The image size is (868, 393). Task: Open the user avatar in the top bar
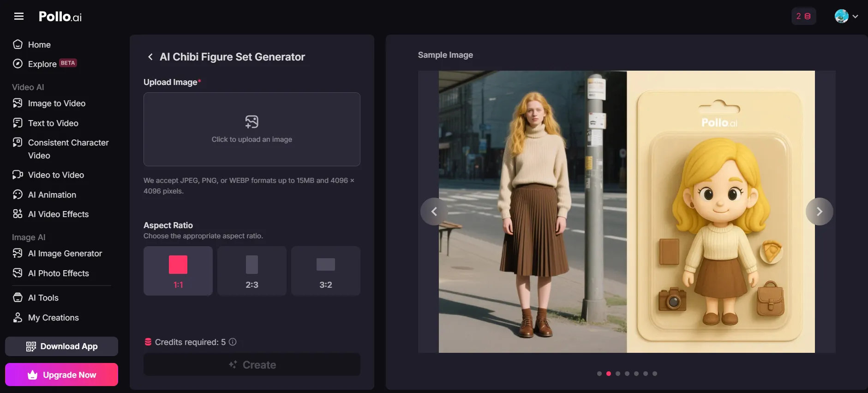pos(842,16)
